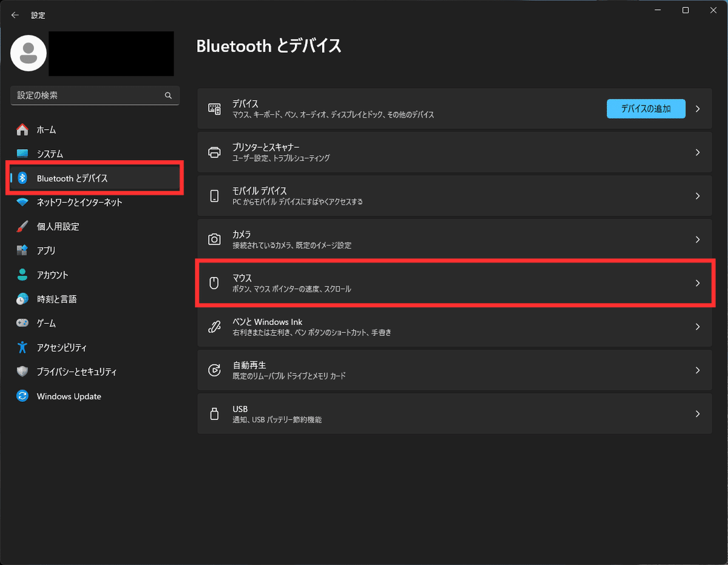Click 'ボタン、マウス ポインターの速度、スクロール' description
The height and width of the screenshot is (565, 728).
[292, 289]
